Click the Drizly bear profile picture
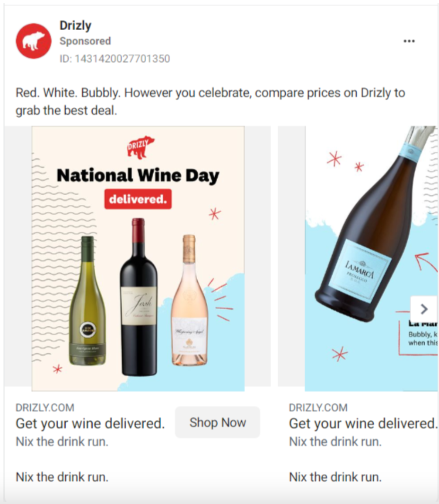439x504 pixels. (x=34, y=41)
